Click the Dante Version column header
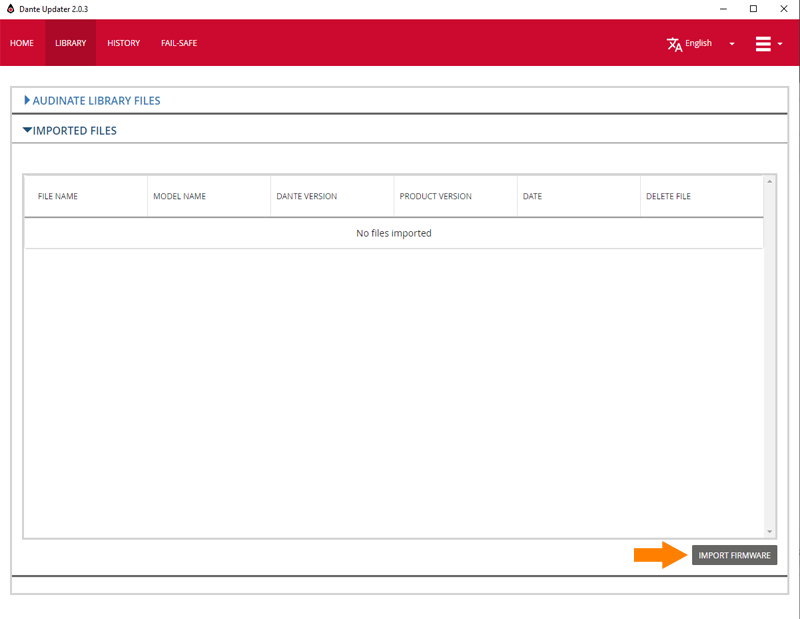The image size is (800, 619). click(x=306, y=196)
